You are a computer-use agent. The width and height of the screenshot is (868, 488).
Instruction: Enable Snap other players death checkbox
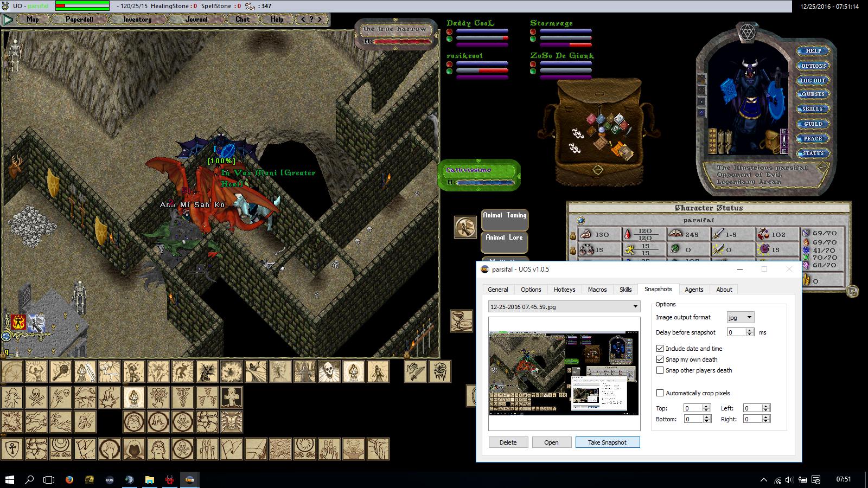(660, 370)
